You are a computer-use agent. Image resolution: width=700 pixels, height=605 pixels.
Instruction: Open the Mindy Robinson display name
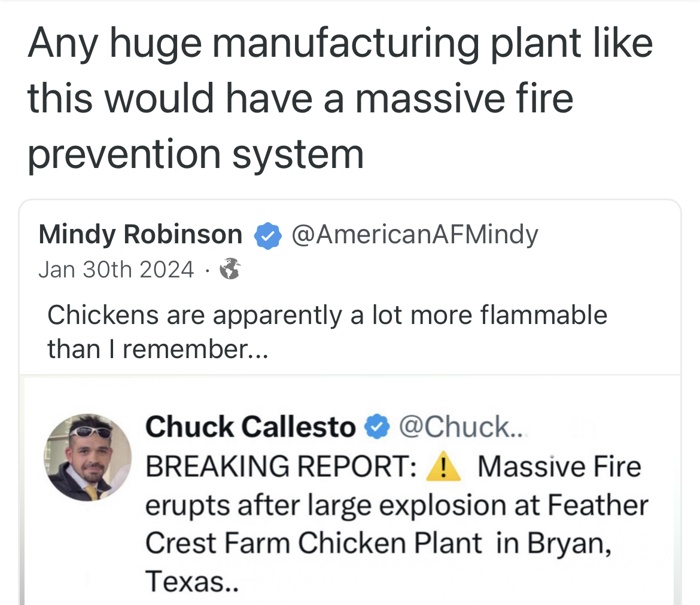(140, 234)
